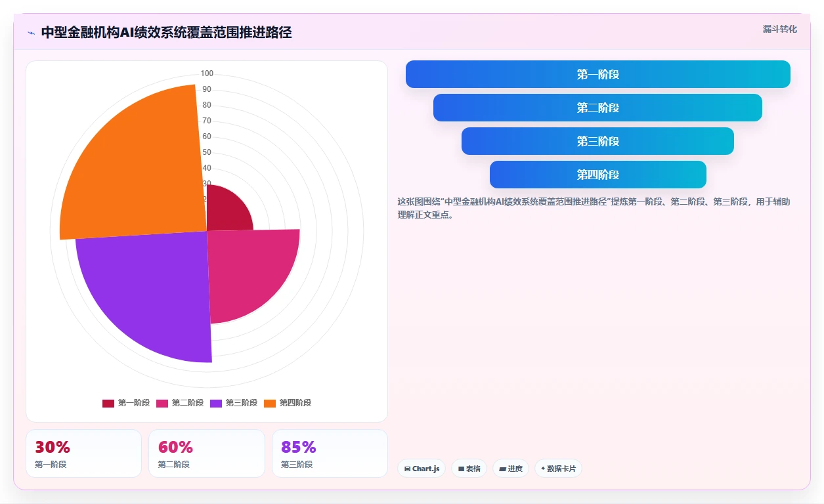Click the lightning icon beside the title
The height and width of the screenshot is (504, 824).
(32, 33)
